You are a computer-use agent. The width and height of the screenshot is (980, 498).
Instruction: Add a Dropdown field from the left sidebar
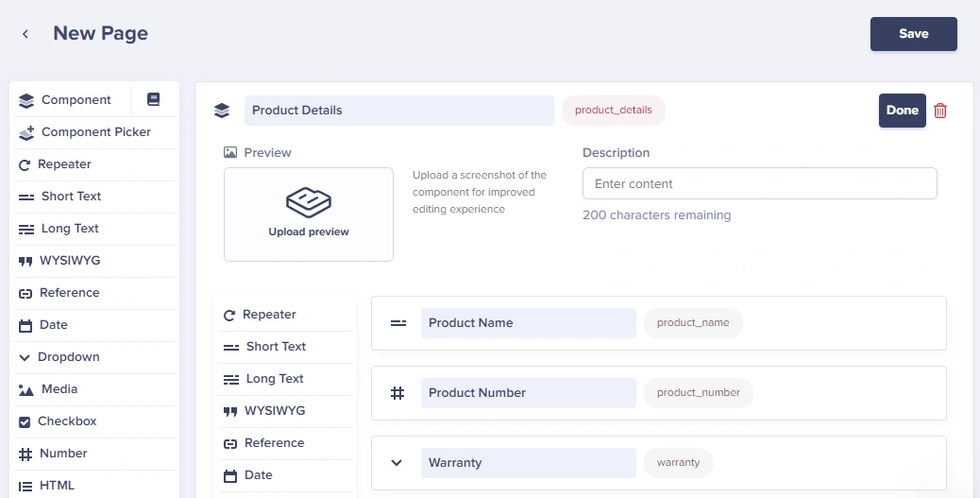pos(94,356)
